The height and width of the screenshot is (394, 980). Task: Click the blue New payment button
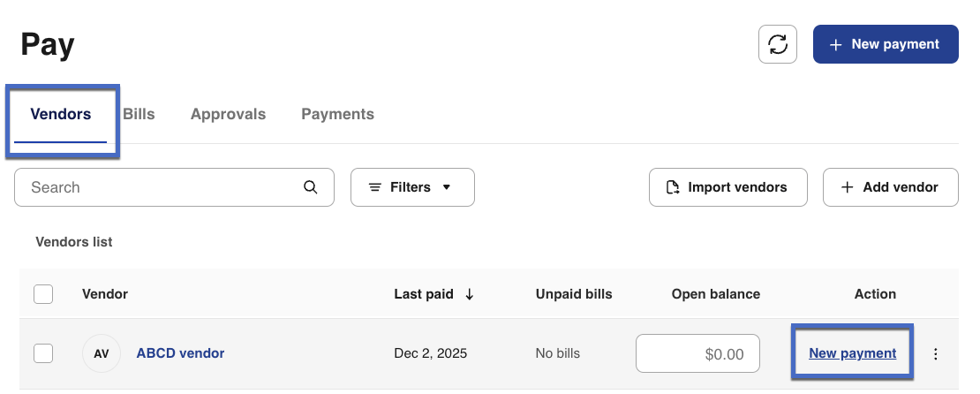pyautogui.click(x=886, y=44)
